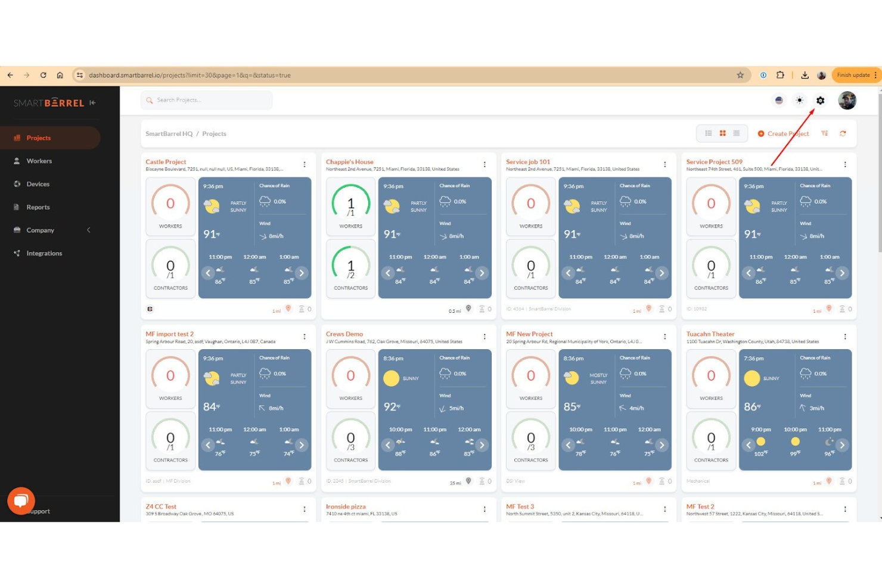Show previous forecast hours in Castle Project
882x588 pixels.
pos(208,273)
